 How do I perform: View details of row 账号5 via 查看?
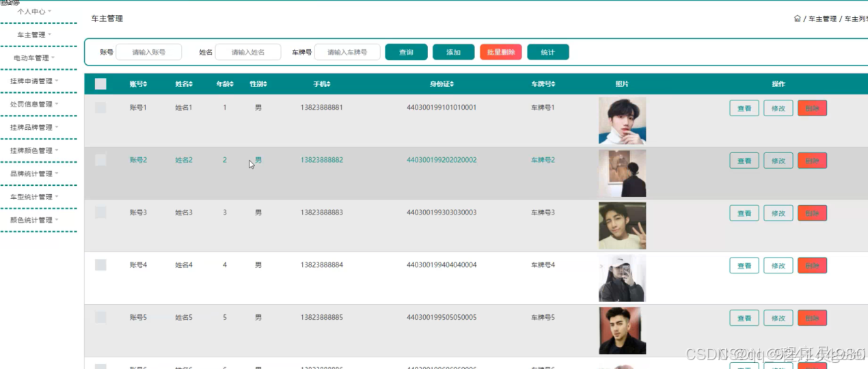pos(744,318)
